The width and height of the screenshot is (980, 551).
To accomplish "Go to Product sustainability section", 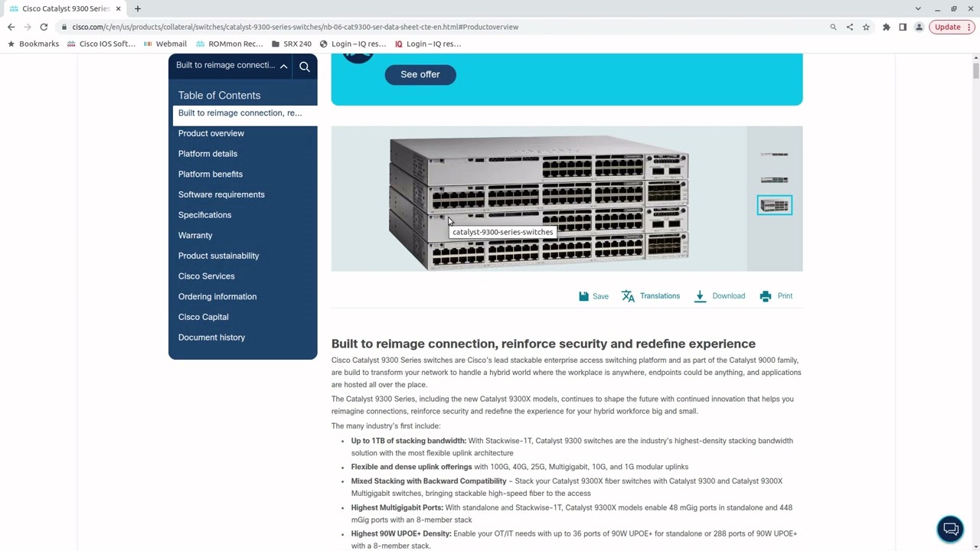I will click(218, 256).
